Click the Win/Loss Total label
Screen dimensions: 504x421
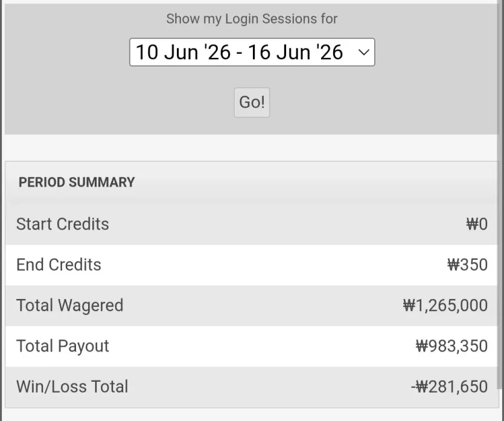click(x=72, y=387)
